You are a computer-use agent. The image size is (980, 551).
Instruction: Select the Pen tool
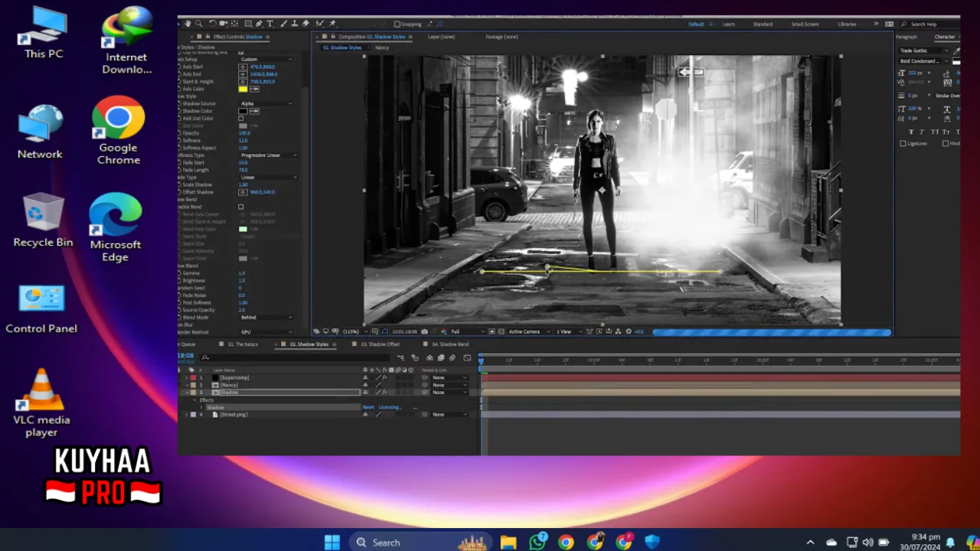pos(259,24)
